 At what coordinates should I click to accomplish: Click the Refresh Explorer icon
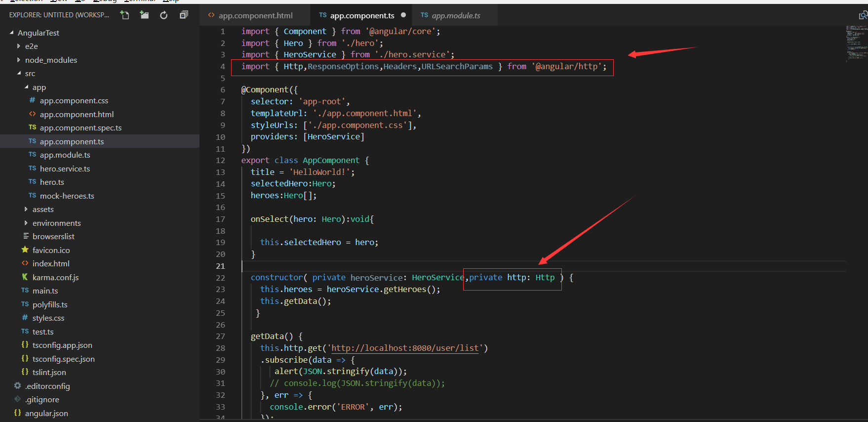click(x=164, y=15)
